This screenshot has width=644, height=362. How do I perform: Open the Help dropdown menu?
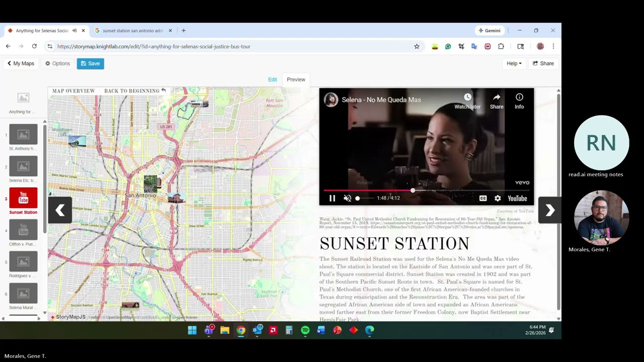(x=514, y=63)
